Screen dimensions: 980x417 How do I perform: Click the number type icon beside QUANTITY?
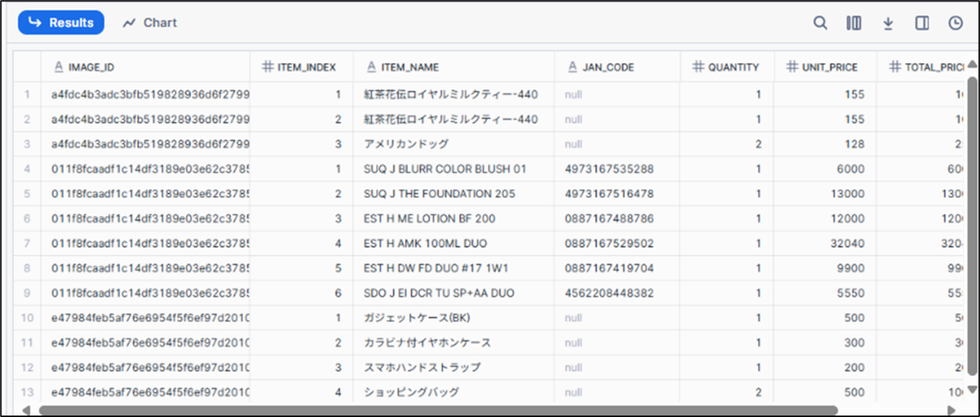pos(697,67)
